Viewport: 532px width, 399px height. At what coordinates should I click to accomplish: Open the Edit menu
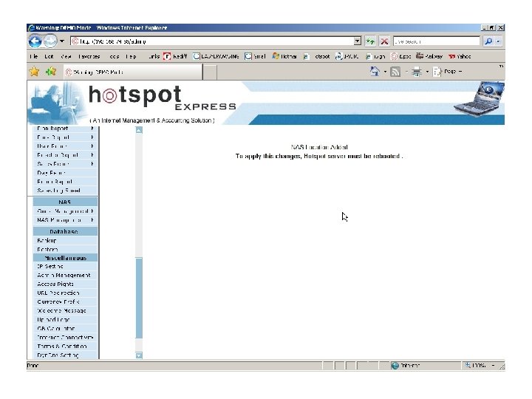[50, 56]
